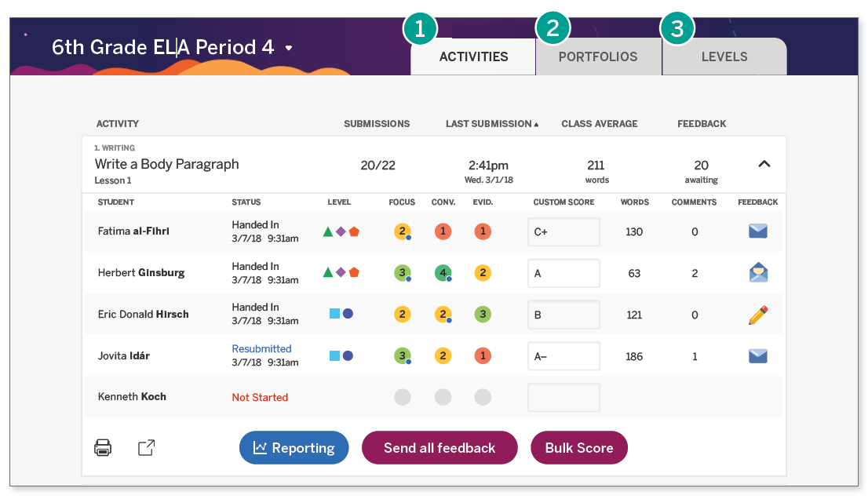The height and width of the screenshot is (499, 868).
Task: Click the Reporting button
Action: click(x=294, y=448)
